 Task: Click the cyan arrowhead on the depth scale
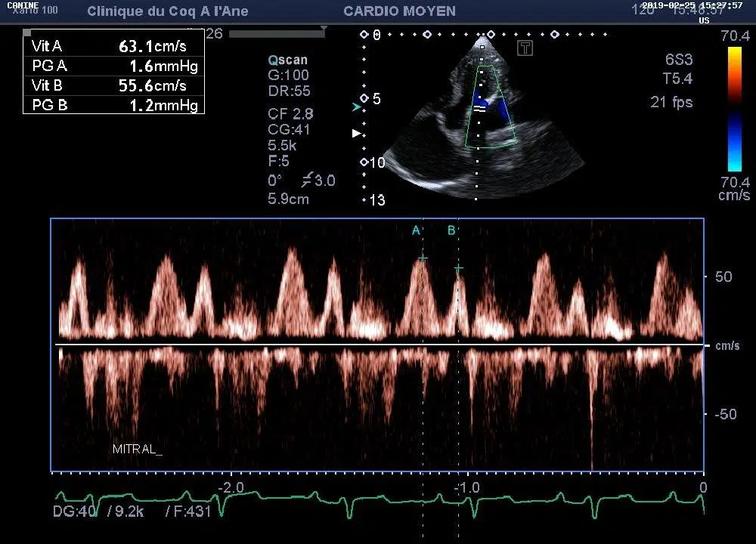click(357, 109)
